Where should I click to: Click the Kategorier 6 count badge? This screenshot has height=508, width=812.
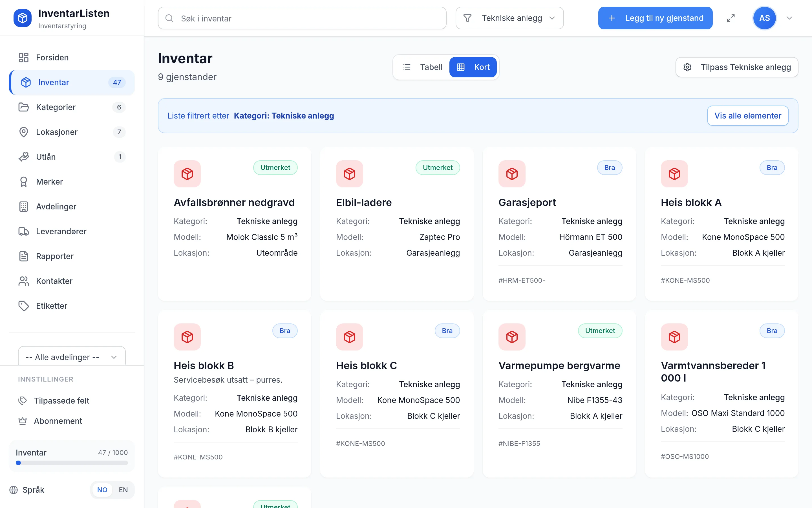click(119, 107)
